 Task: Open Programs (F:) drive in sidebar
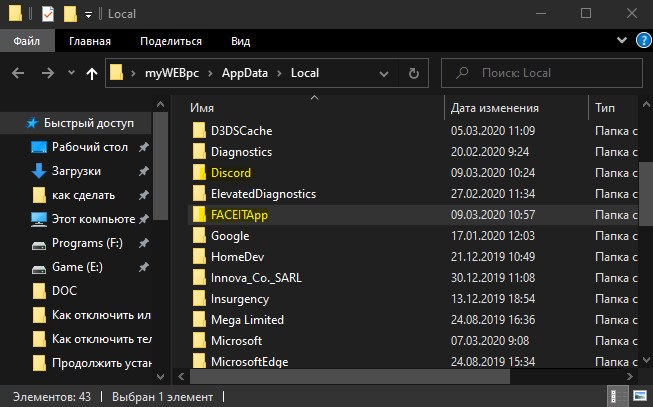pos(87,243)
